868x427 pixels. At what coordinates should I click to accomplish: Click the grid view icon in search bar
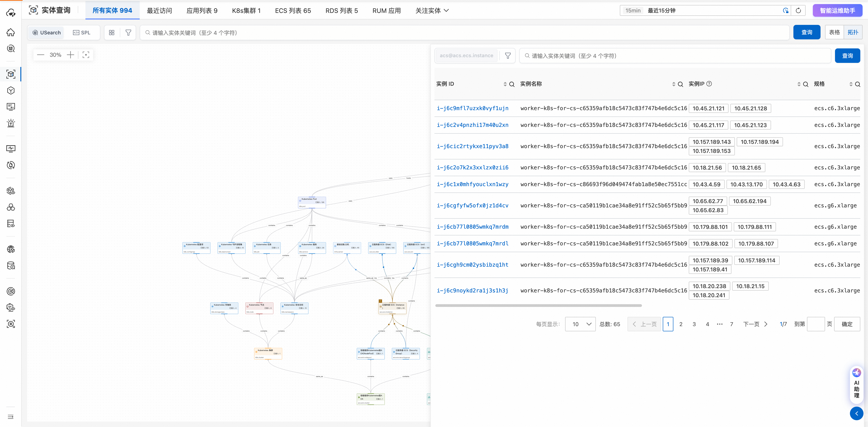[x=112, y=33]
